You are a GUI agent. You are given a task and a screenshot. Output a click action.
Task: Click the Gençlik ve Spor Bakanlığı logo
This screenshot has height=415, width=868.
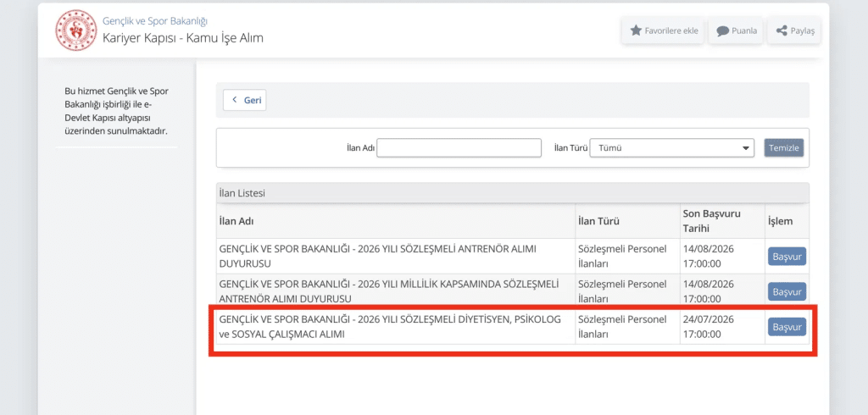point(75,31)
